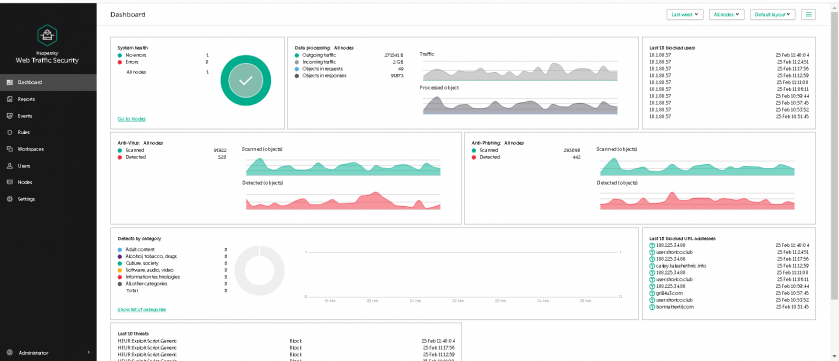Open the Nodes section
The height and width of the screenshot is (361, 839).
(48, 182)
